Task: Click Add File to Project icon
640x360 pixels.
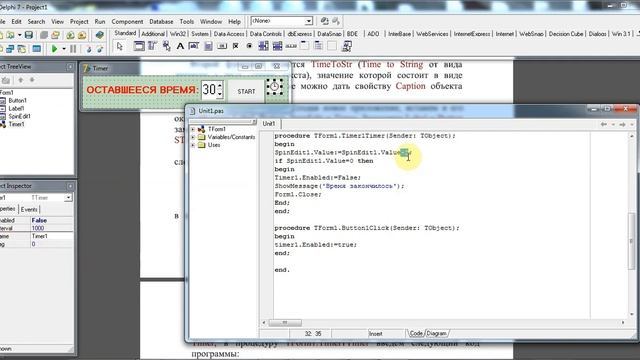Action: point(70,35)
